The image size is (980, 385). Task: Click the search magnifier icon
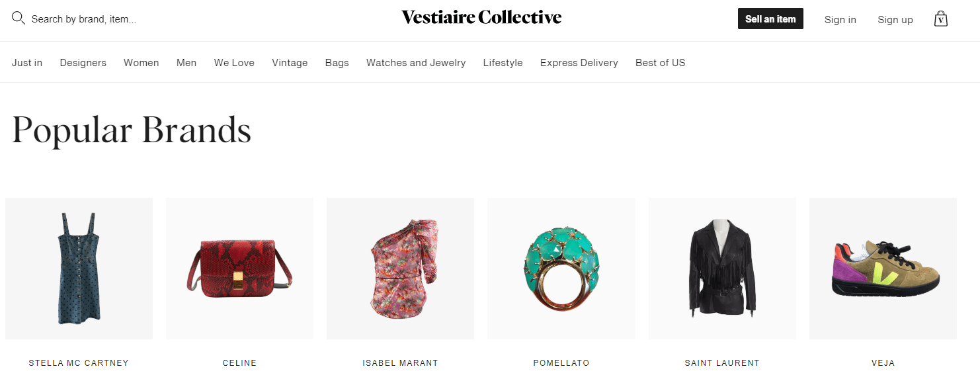point(18,18)
